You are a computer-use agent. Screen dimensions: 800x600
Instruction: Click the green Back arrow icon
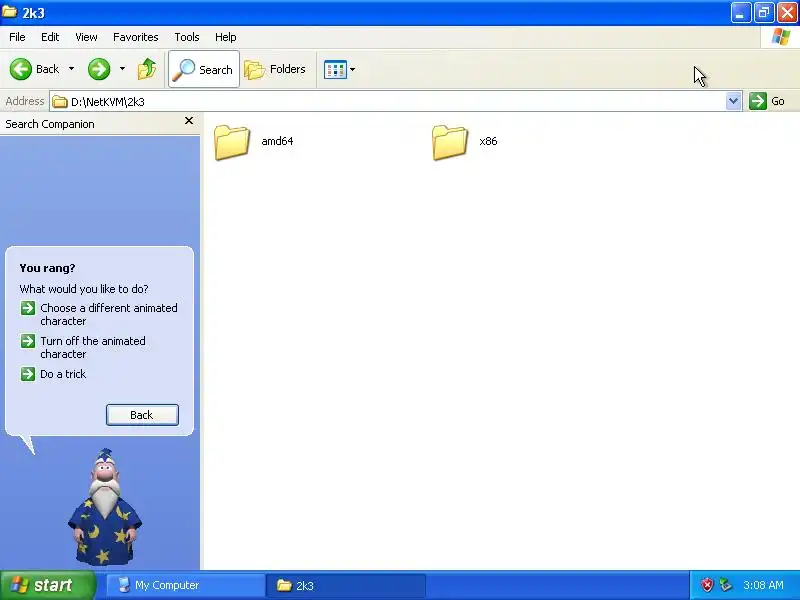coord(21,69)
